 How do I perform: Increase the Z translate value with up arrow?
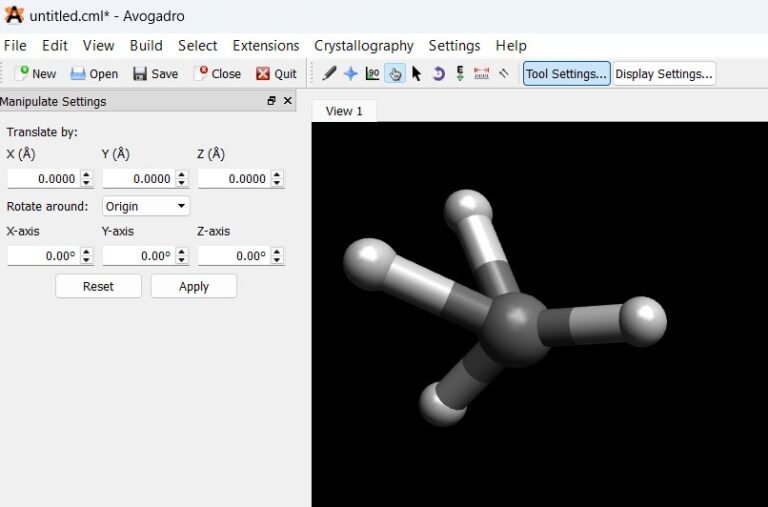[277, 174]
